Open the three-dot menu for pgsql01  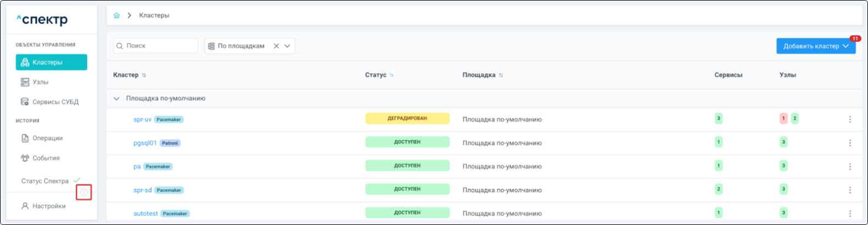click(x=849, y=143)
